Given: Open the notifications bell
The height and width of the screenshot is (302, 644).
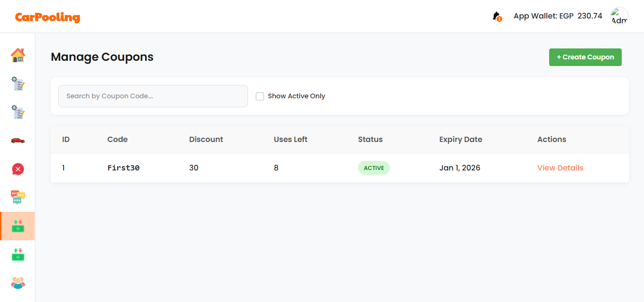Looking at the screenshot, I should pyautogui.click(x=497, y=16).
